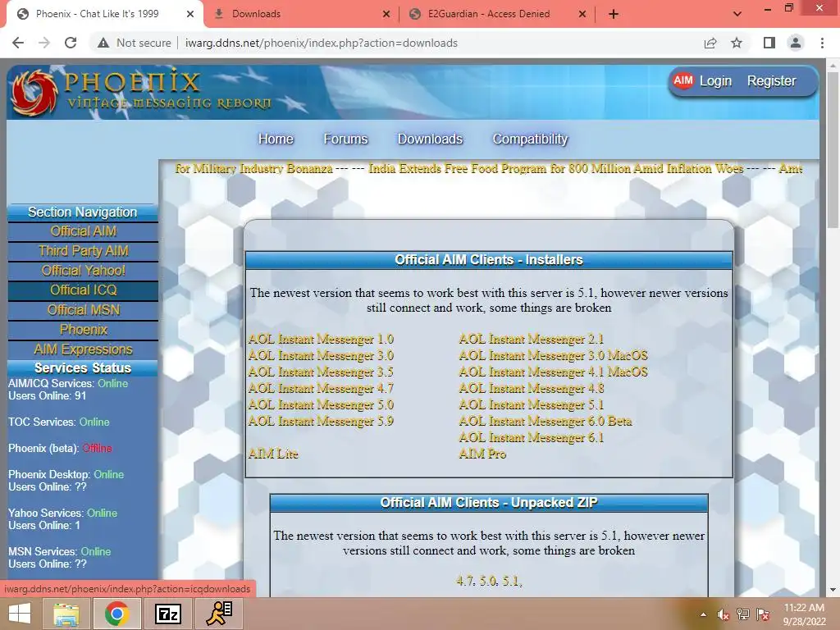Click the muted speaker tray icon
840x630 pixels.
pos(724,614)
